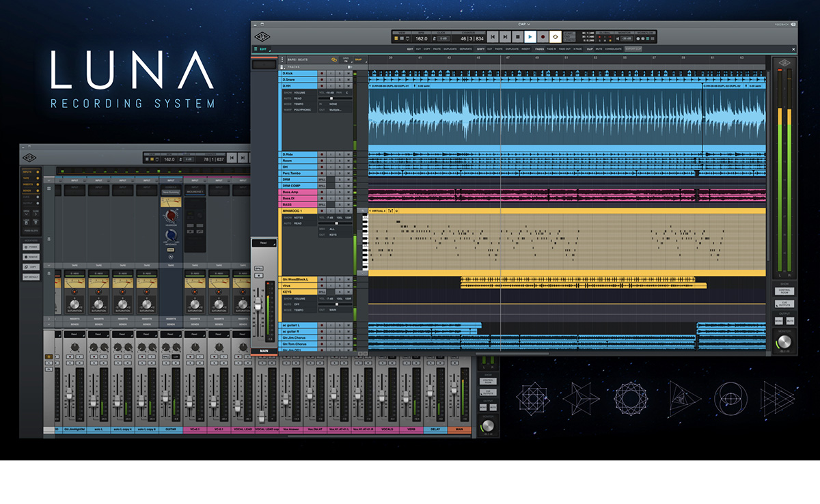Image resolution: width=820 pixels, height=504 pixels.
Task: Click the Universal Audio logo in front window
Action: [x=263, y=37]
